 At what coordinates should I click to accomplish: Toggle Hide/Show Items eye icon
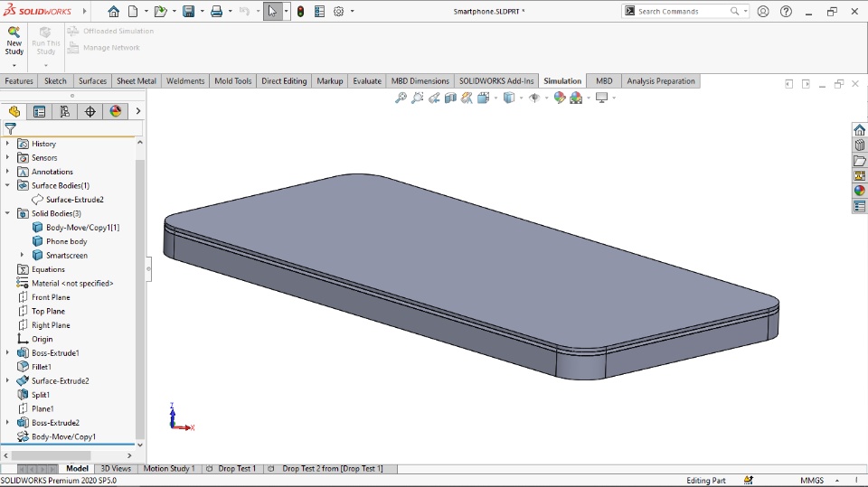point(534,98)
